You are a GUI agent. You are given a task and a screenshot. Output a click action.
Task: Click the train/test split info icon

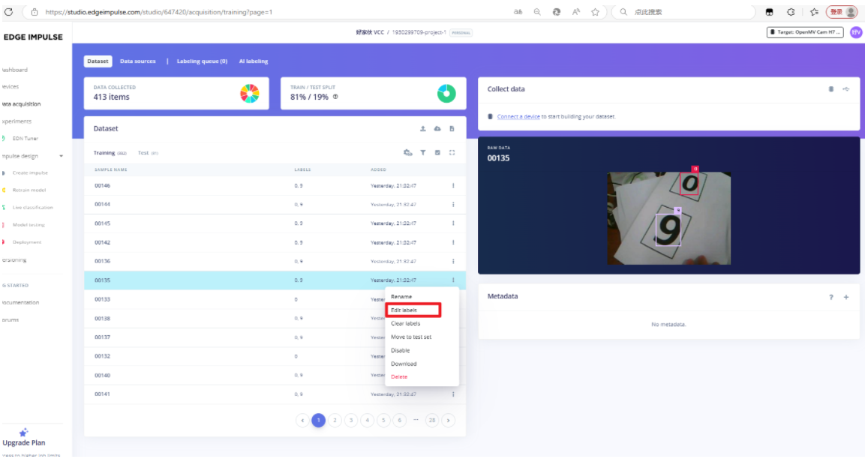click(x=335, y=97)
